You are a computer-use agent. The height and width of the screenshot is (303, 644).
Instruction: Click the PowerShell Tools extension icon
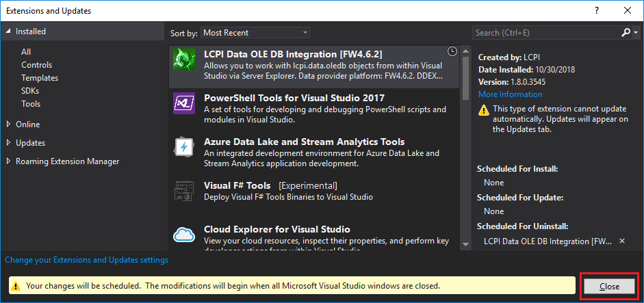(x=184, y=103)
